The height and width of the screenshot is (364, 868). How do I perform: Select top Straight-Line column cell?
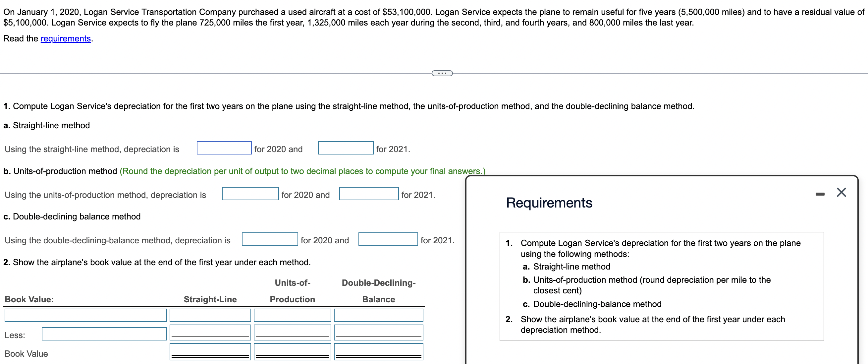pyautogui.click(x=210, y=316)
